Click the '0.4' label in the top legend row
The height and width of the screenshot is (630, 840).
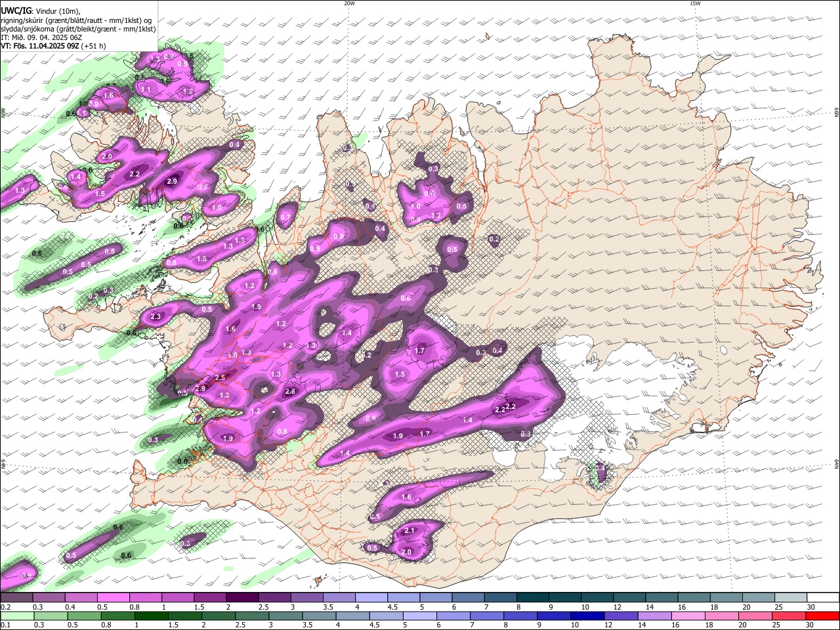click(70, 607)
